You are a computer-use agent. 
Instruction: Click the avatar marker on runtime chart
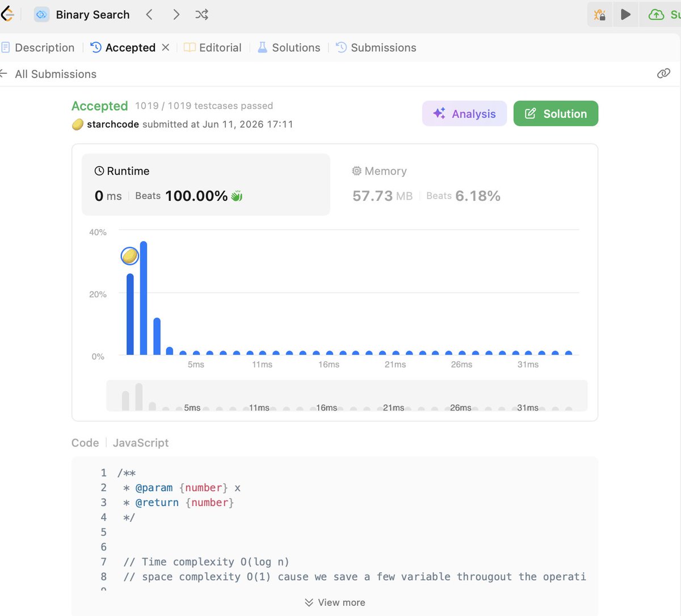click(130, 256)
